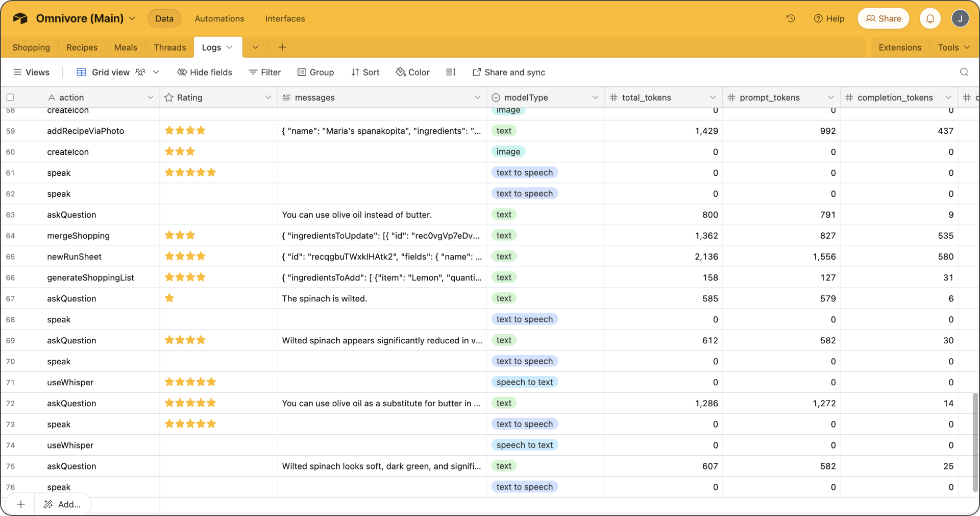Add a new row with plus icon

[x=20, y=504]
